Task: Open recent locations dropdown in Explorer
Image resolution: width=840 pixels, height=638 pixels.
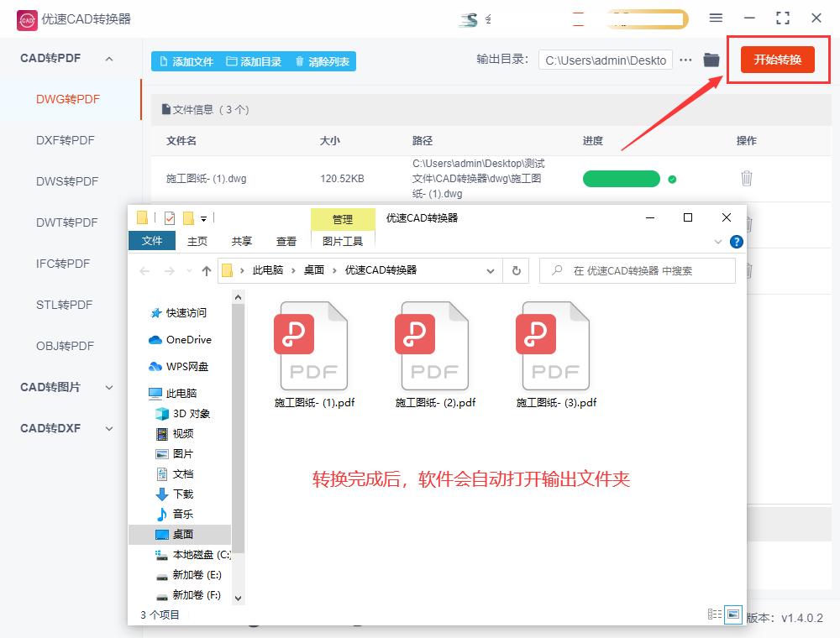Action: pyautogui.click(x=189, y=271)
